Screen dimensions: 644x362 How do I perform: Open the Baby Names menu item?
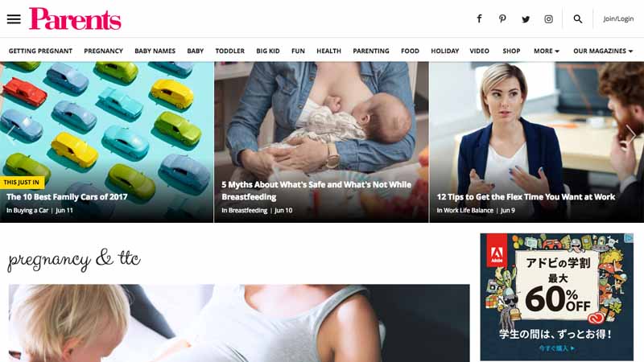(155, 51)
